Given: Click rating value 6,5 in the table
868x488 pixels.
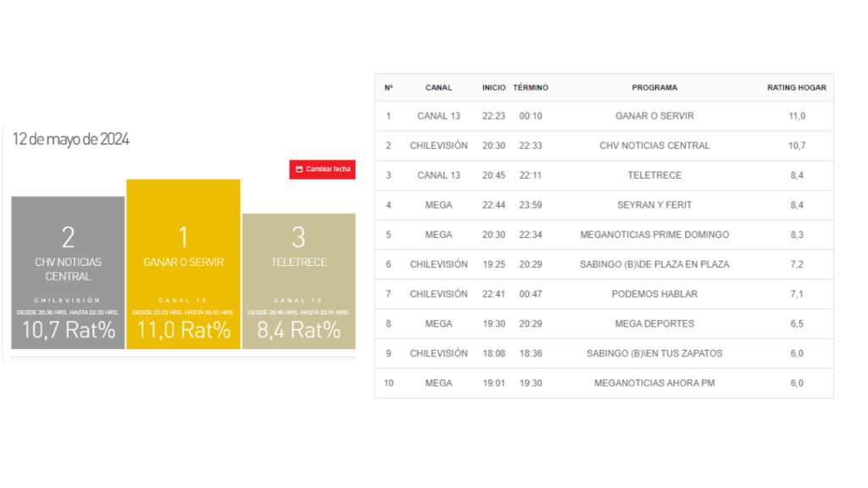Looking at the screenshot, I should (x=797, y=324).
